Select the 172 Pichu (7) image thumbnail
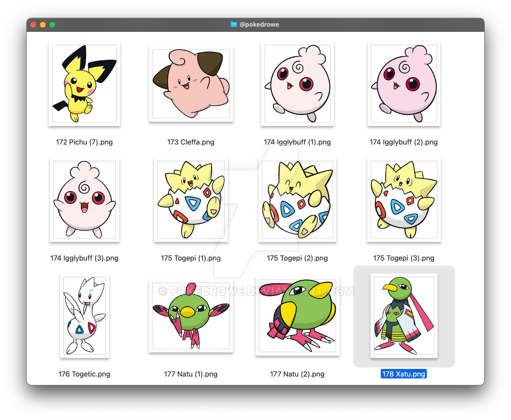 pyautogui.click(x=84, y=84)
